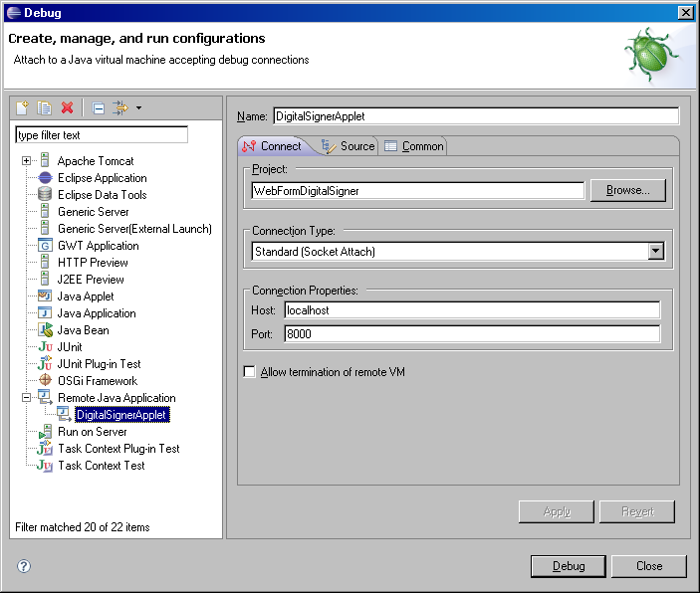This screenshot has height=593, width=700.
Task: Click the Run on Server icon
Action: 45,432
